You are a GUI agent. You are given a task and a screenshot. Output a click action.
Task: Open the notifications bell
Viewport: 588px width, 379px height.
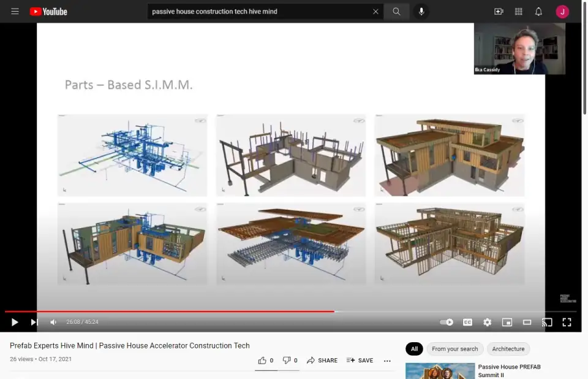click(538, 12)
